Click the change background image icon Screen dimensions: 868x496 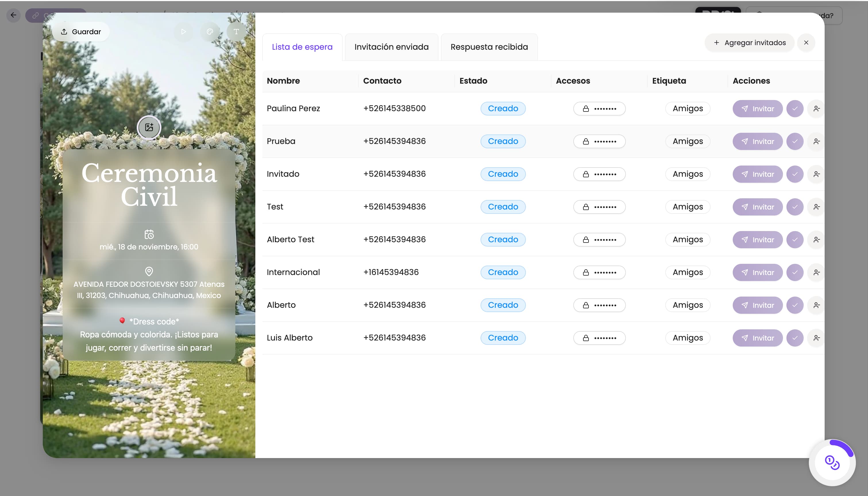coord(149,127)
